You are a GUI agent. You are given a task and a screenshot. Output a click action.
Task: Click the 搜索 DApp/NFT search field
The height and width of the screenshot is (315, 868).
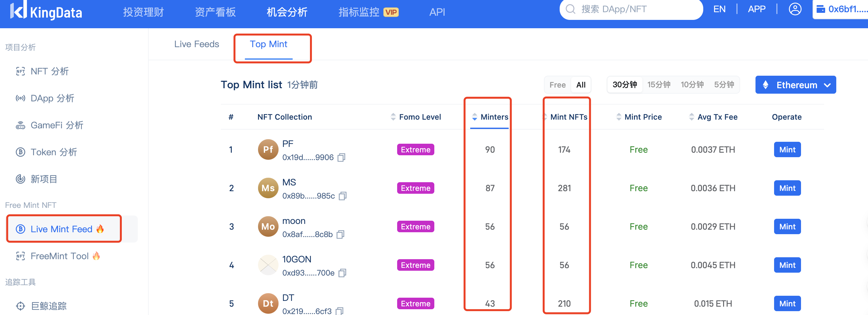coord(631,9)
